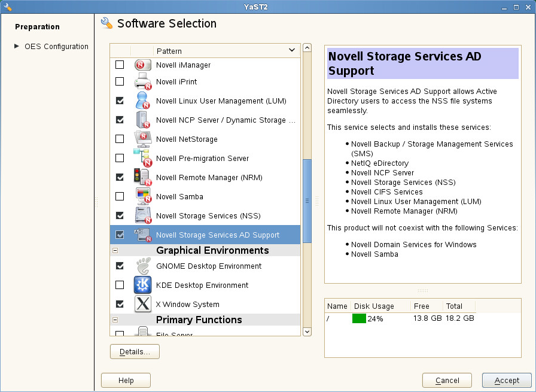
Task: Click the GNOME Desktop Environment foot icon
Action: tap(143, 266)
